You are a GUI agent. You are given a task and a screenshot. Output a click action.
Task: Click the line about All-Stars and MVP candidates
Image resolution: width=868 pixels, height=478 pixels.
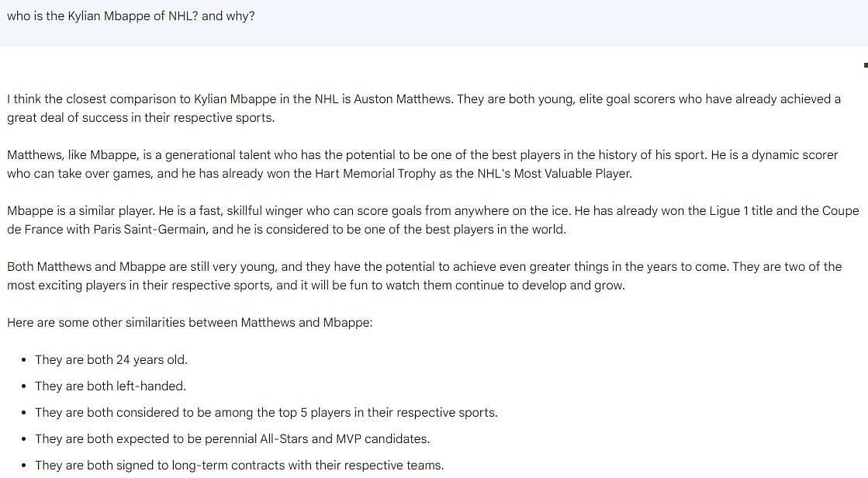(x=233, y=439)
